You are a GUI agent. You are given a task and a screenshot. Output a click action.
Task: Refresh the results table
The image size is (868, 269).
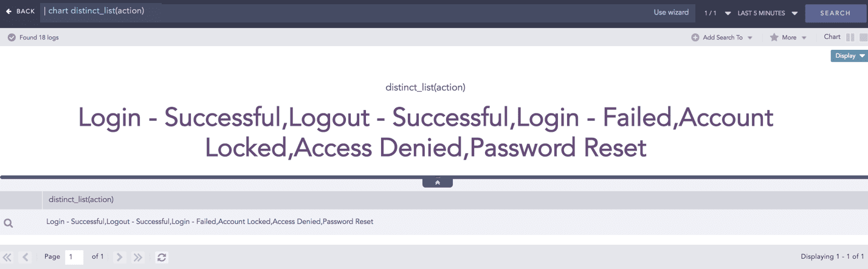162,257
